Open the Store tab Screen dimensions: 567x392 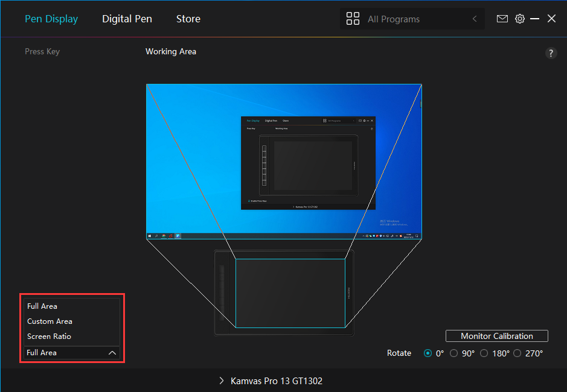pyautogui.click(x=188, y=19)
